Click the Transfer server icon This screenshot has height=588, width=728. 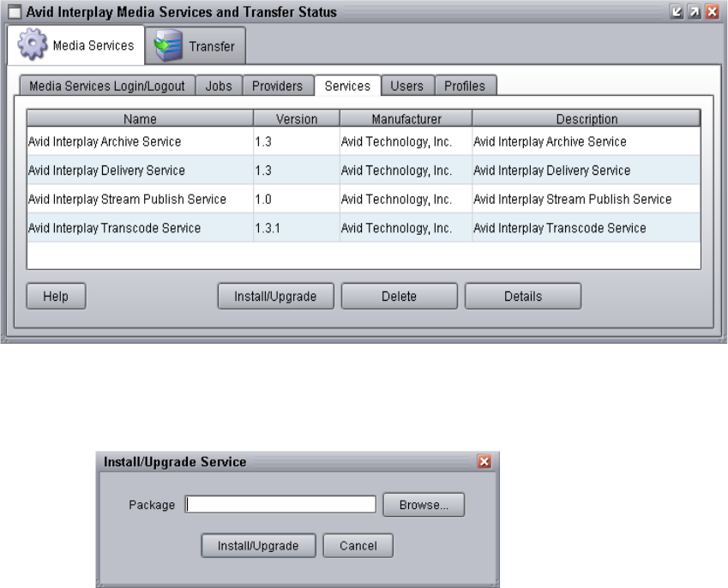point(167,45)
